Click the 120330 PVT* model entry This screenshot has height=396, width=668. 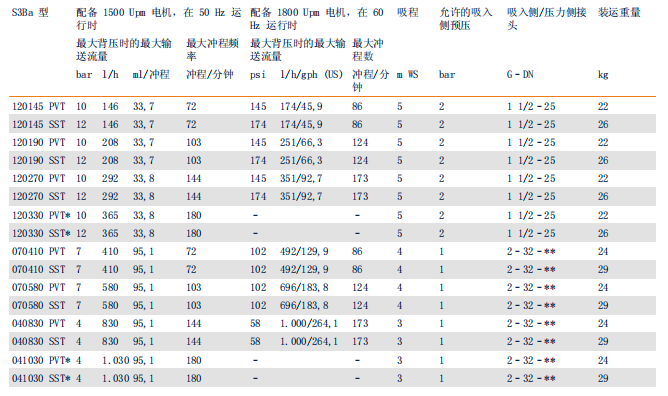pos(41,215)
